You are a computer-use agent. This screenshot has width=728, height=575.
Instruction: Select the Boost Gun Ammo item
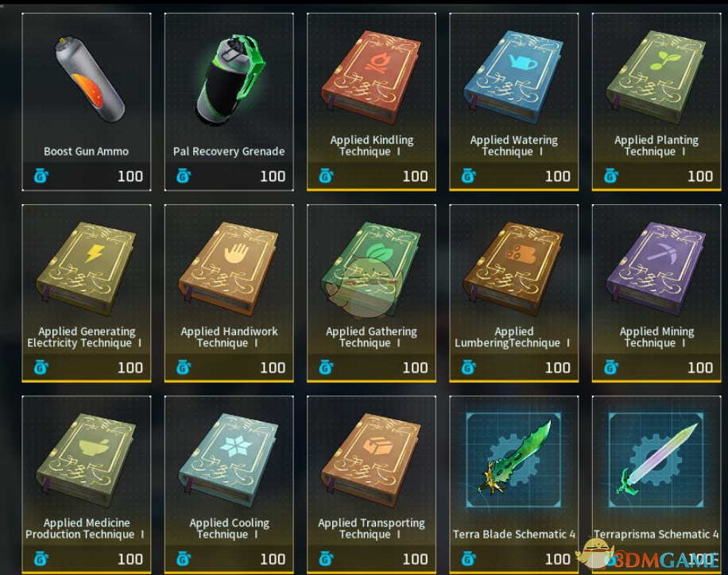87,102
